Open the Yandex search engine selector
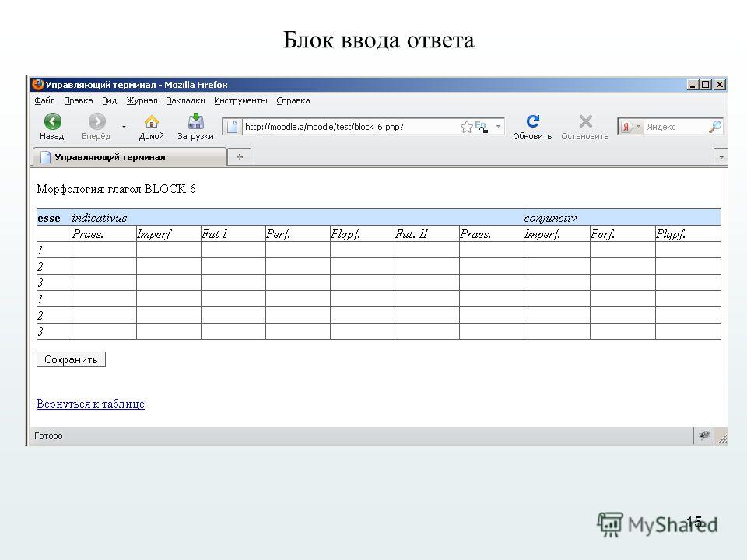This screenshot has height=560, width=747. pyautogui.click(x=631, y=127)
